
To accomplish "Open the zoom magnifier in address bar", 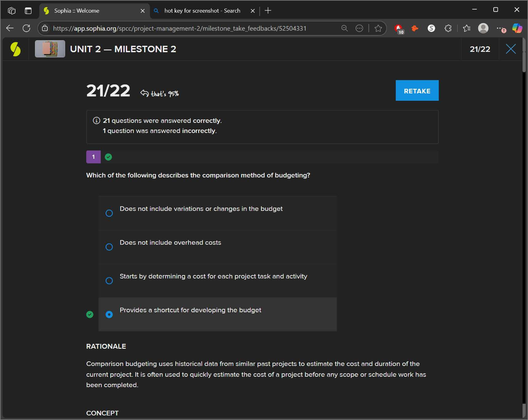I will (345, 28).
